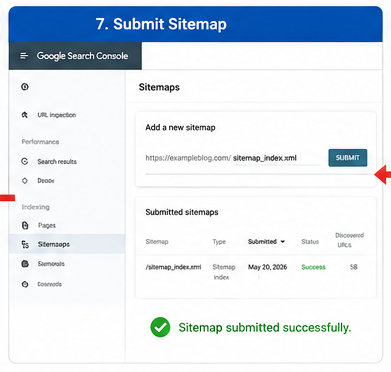Open Pages under Indexing
Viewport: 391px width, 372px height.
coord(47,225)
